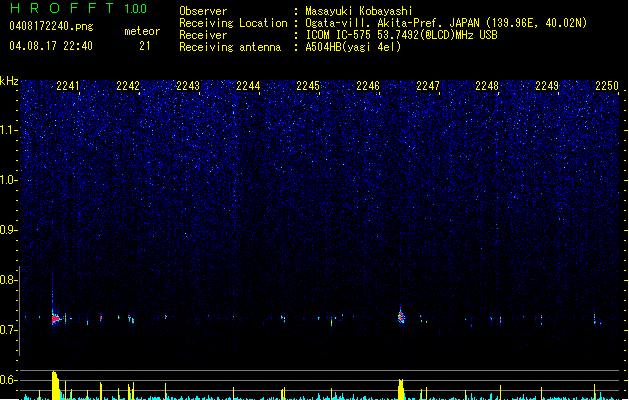Click the 0.9 kHz axis label
Image resolution: width=629 pixels, height=400 pixels.
tap(9, 230)
